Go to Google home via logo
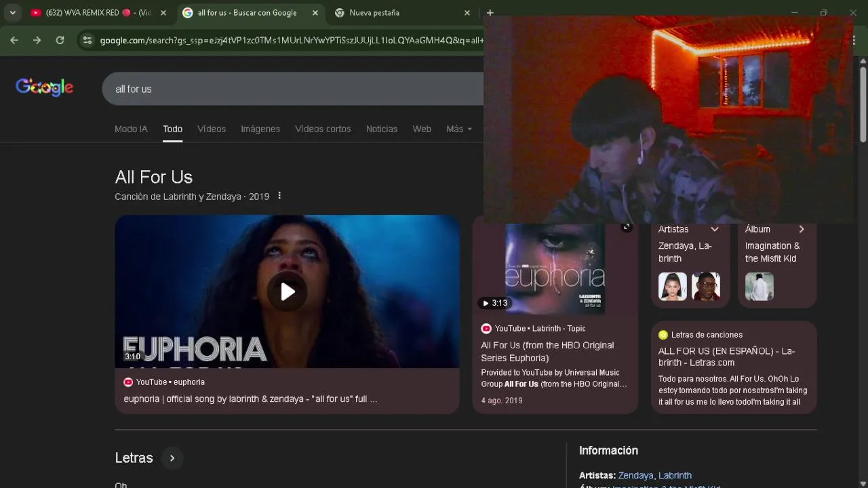The width and height of the screenshot is (868, 488). (45, 88)
